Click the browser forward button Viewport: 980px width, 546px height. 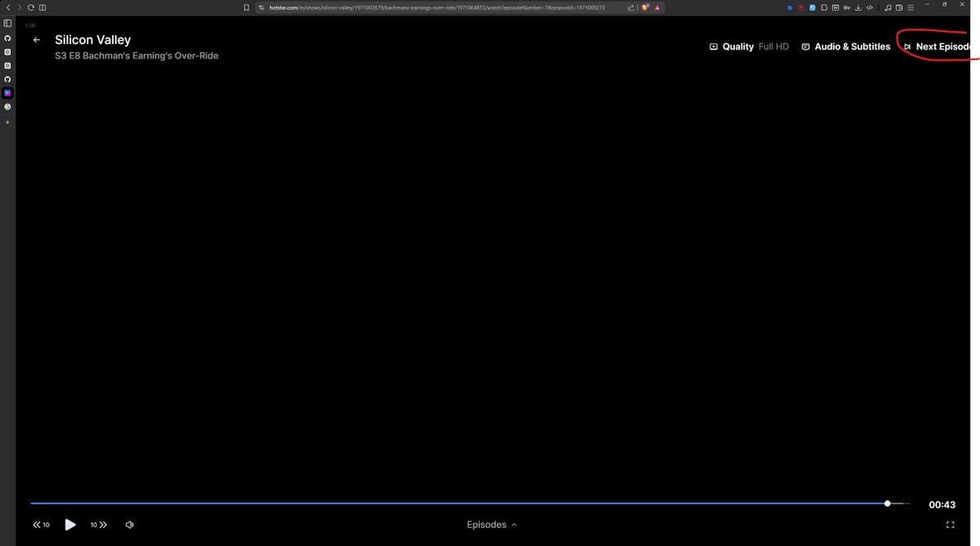click(x=20, y=7)
